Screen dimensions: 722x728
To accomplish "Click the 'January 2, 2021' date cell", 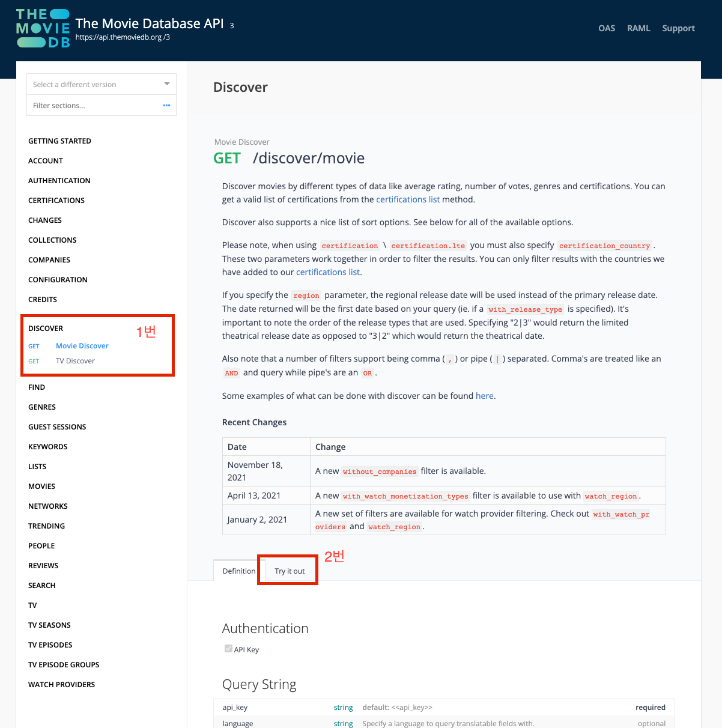I will click(266, 520).
